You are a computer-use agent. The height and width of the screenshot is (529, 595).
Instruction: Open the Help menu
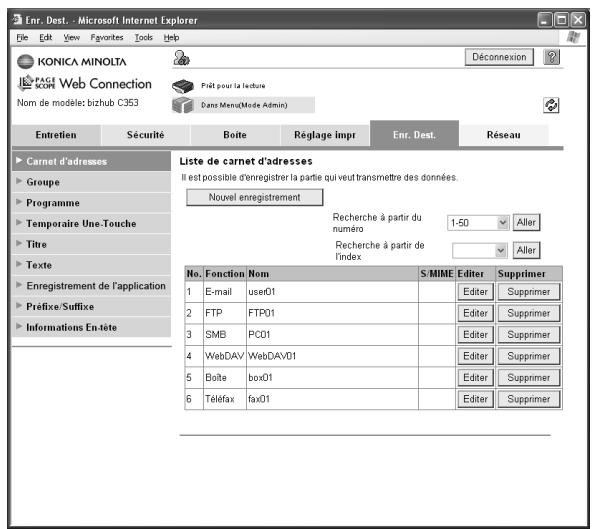coord(171,38)
